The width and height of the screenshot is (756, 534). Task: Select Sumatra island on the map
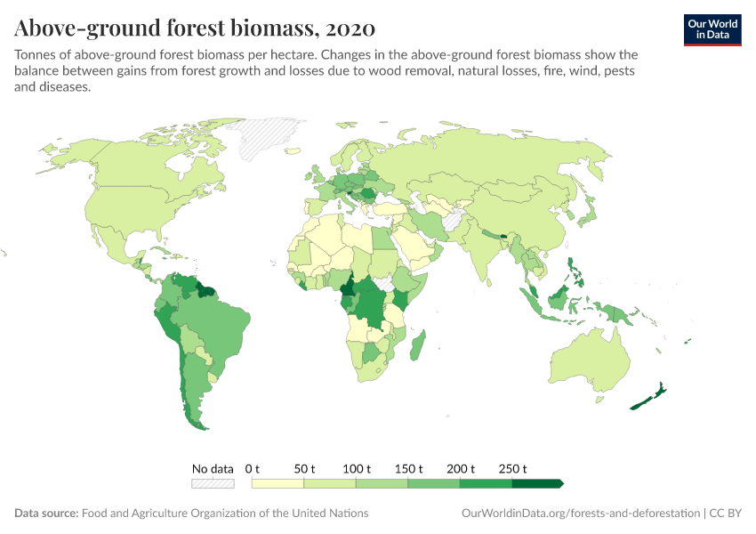(x=530, y=303)
